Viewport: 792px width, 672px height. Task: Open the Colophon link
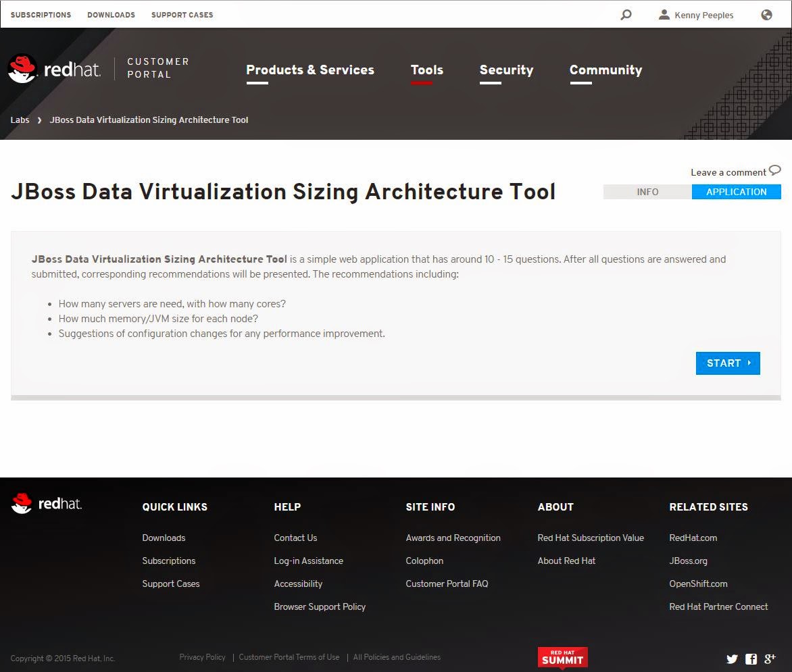424,561
